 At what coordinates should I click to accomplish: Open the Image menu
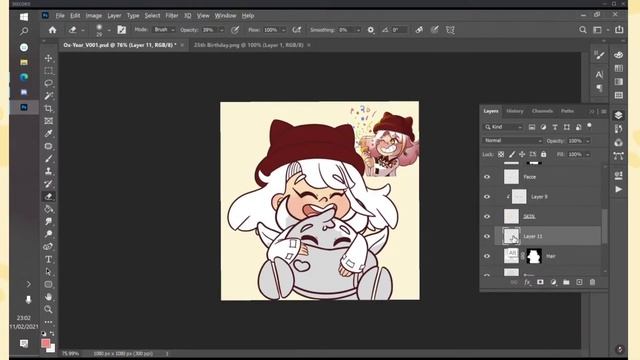tap(93, 16)
